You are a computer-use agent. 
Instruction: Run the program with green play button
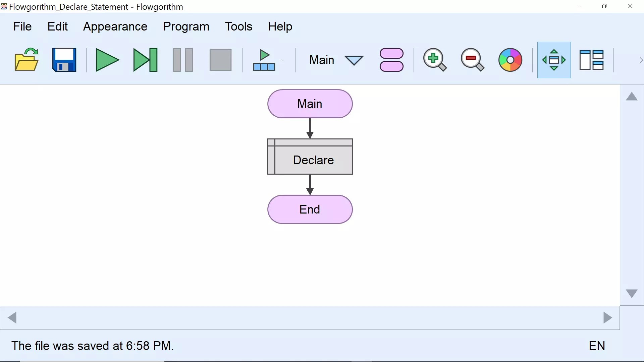pyautogui.click(x=107, y=60)
